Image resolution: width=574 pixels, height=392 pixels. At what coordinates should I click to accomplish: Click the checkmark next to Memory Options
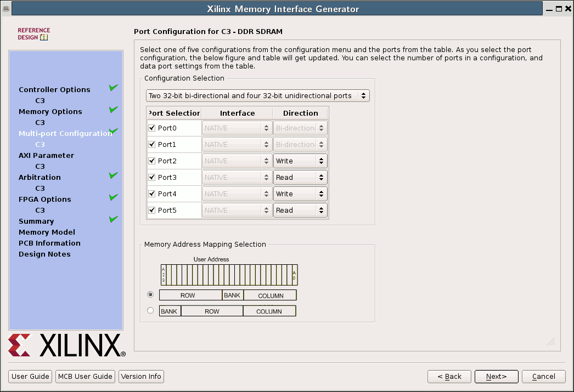click(x=113, y=109)
